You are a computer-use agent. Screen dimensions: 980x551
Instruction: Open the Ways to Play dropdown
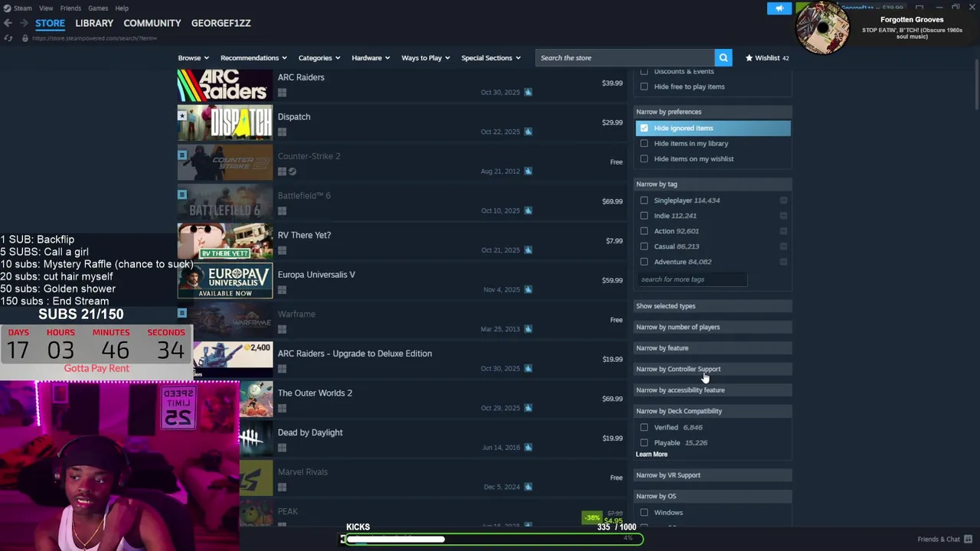(426, 57)
